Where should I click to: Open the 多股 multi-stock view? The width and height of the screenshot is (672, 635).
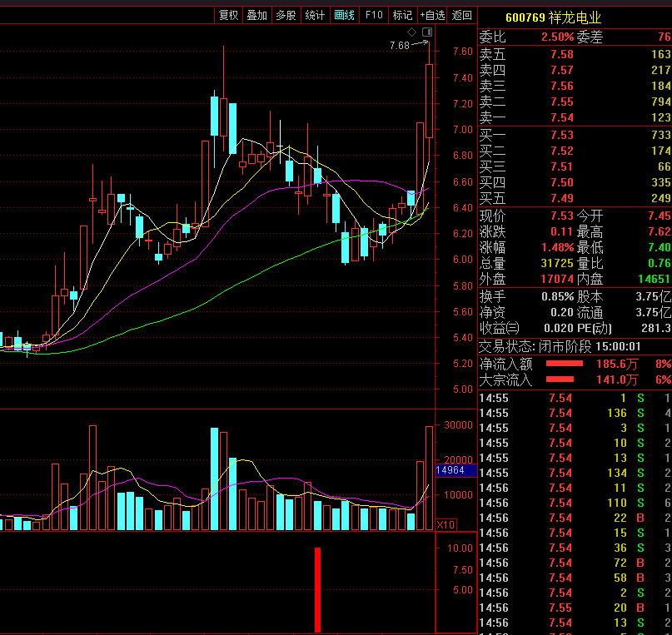pyautogui.click(x=286, y=16)
